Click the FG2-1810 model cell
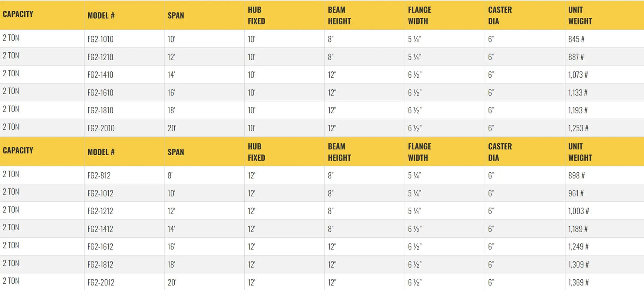 click(x=100, y=110)
